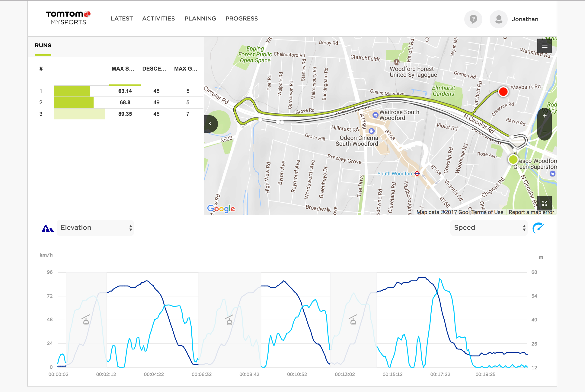Toggle fullscreen map view
The width and height of the screenshot is (585, 392).
click(544, 203)
